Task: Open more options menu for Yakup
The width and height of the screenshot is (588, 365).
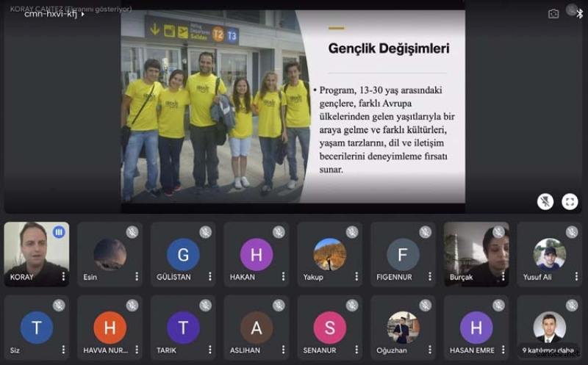Action: (356, 277)
